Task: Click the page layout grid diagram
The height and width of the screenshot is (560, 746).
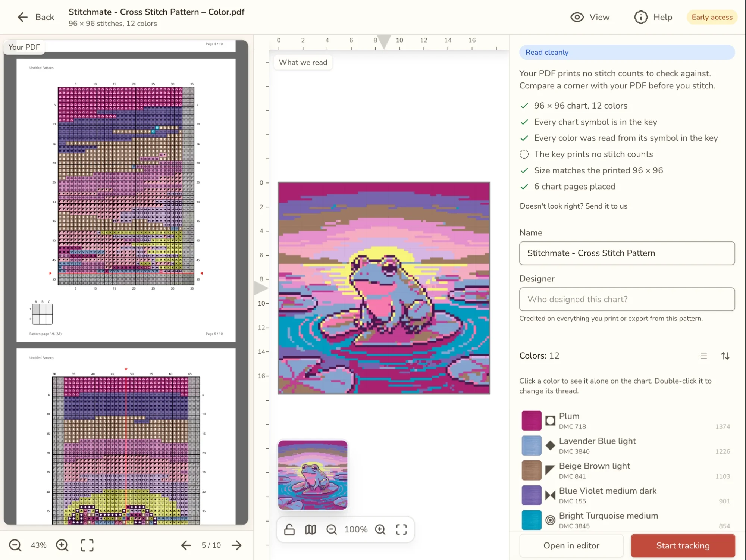Action: (42, 313)
